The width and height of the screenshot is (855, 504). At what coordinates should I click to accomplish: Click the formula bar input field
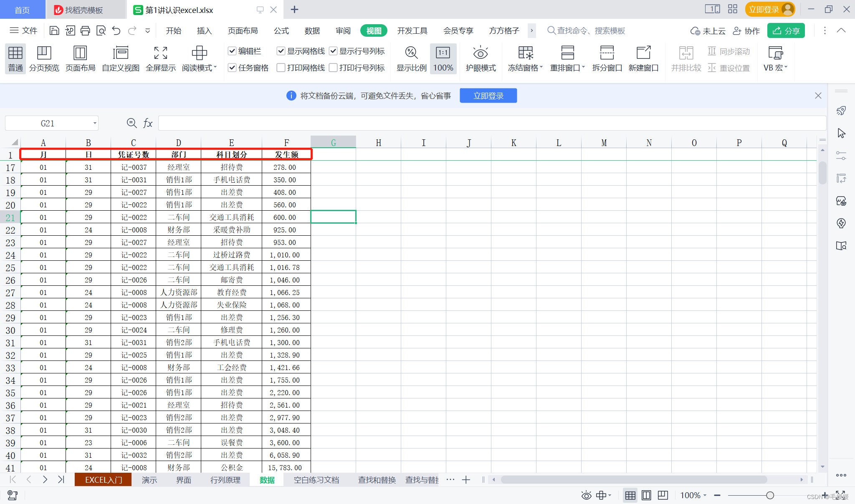click(492, 123)
